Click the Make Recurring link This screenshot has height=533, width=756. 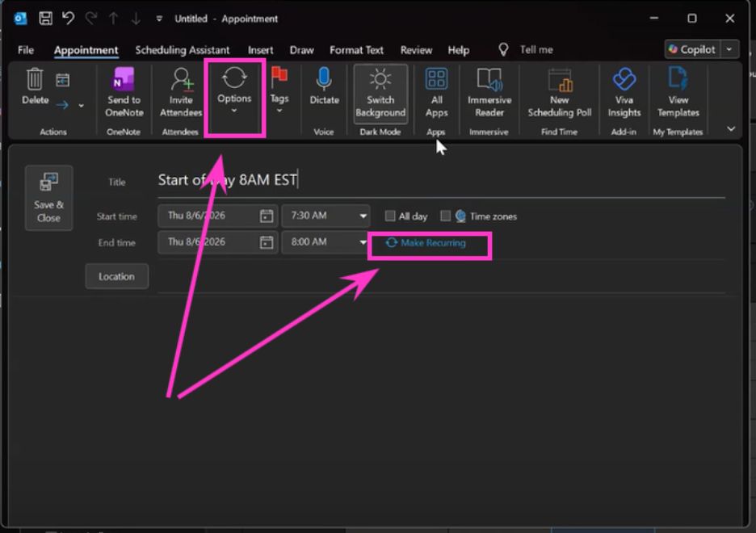[x=426, y=243]
